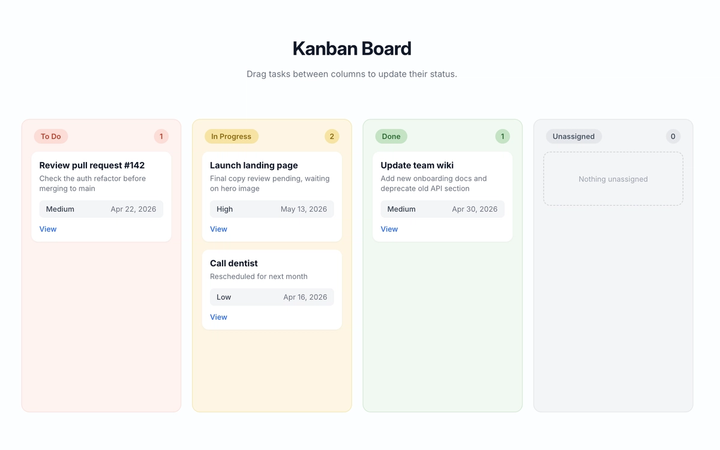Click the Done column label
Image resolution: width=720 pixels, height=450 pixels.
tap(391, 136)
